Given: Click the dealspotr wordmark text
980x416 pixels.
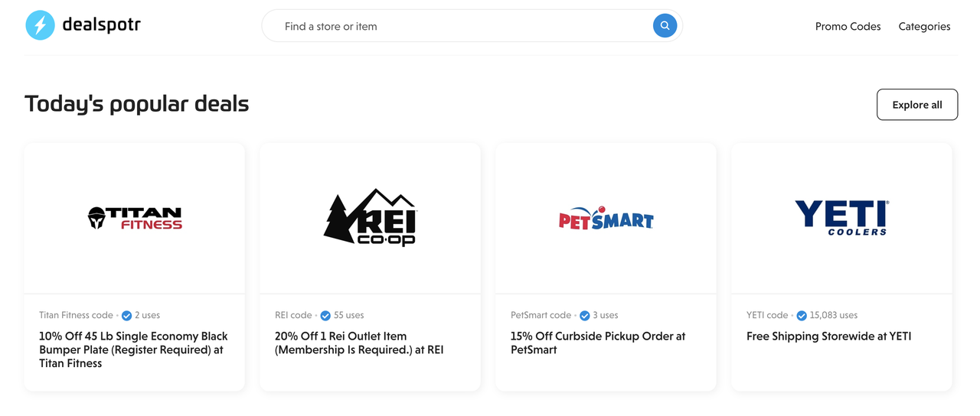Looking at the screenshot, I should [x=101, y=25].
